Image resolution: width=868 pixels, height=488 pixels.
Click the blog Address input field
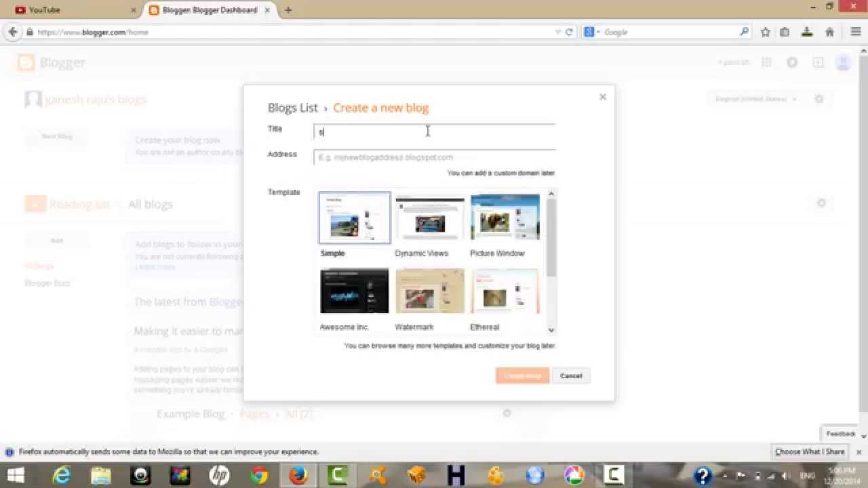434,157
